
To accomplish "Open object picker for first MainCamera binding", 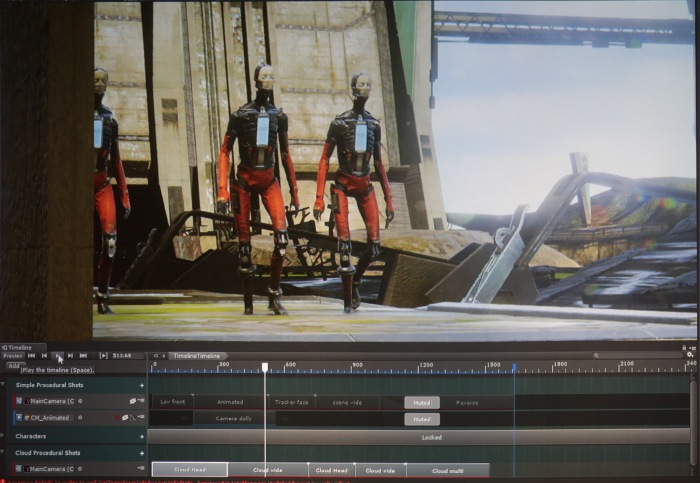I will pos(80,401).
